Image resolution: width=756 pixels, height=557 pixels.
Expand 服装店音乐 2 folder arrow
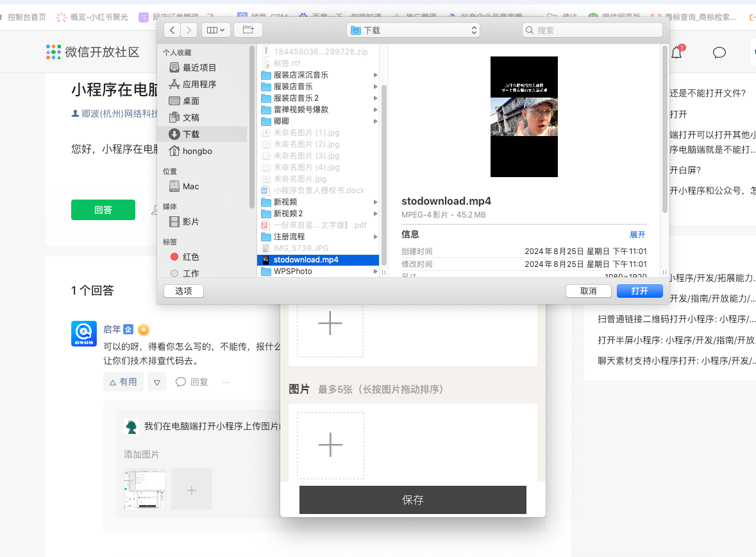375,98
